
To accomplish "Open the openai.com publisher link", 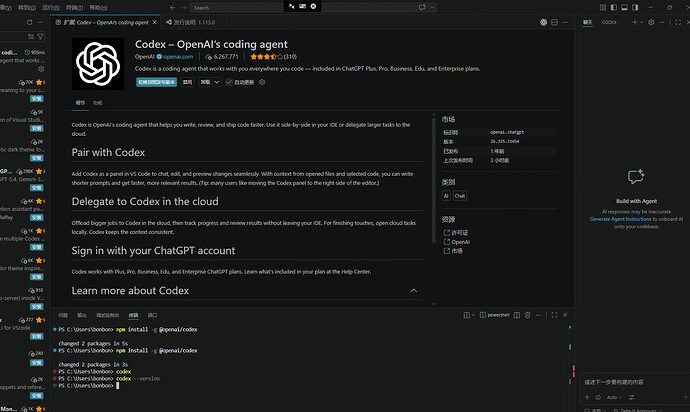I will pos(178,57).
